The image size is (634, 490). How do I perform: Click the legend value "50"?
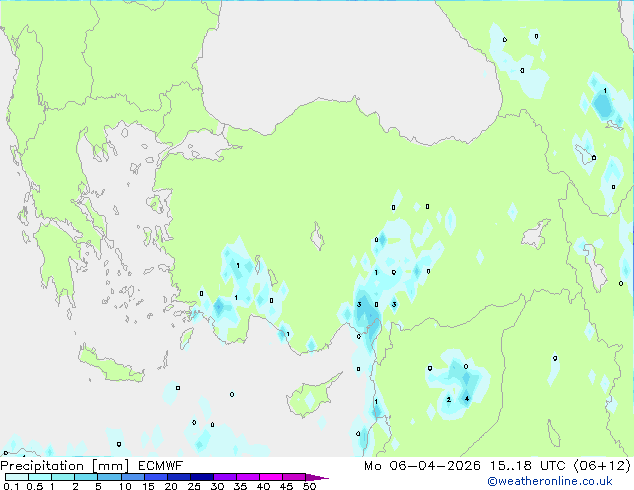[x=309, y=486]
